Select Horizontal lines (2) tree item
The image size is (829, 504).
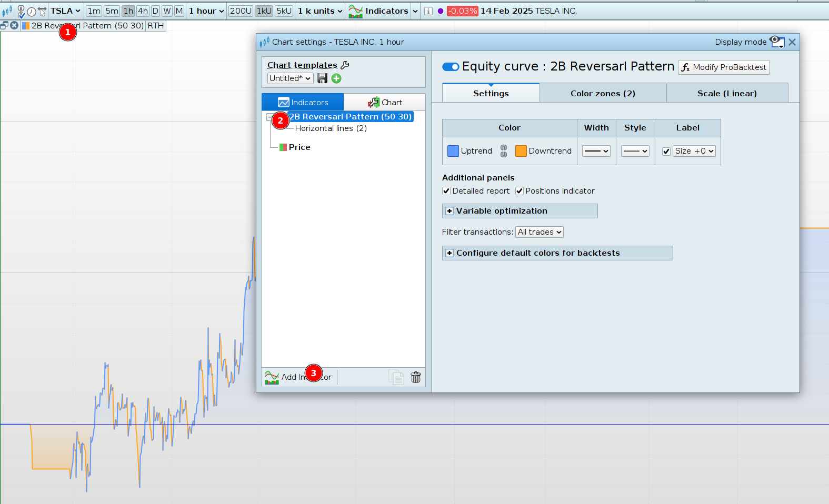[331, 128]
